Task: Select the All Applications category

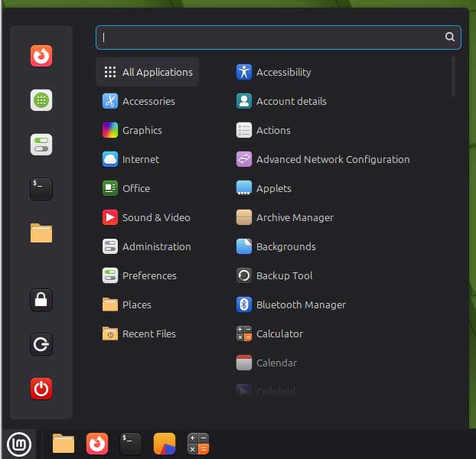Action: coord(148,72)
